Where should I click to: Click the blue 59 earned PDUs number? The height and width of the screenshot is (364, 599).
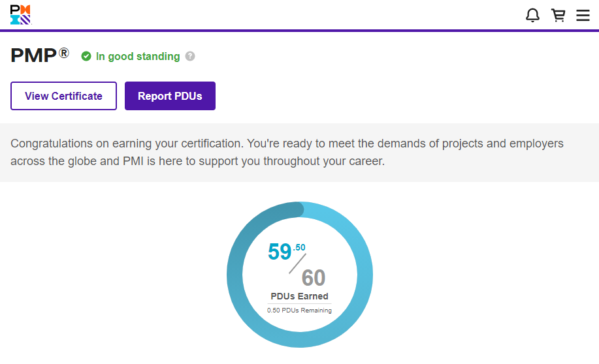280,252
